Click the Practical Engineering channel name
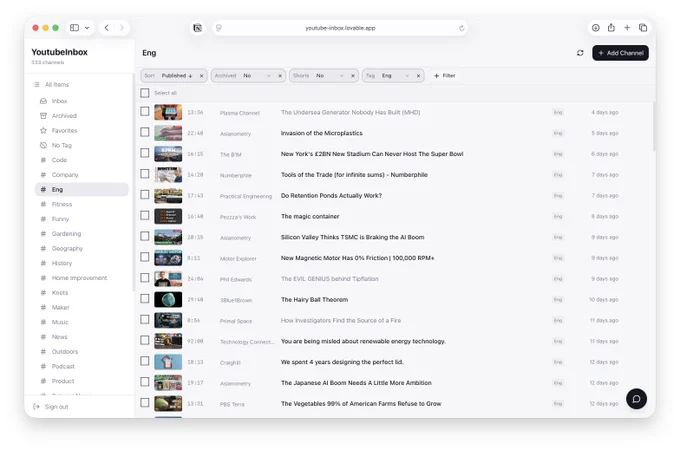 (246, 196)
